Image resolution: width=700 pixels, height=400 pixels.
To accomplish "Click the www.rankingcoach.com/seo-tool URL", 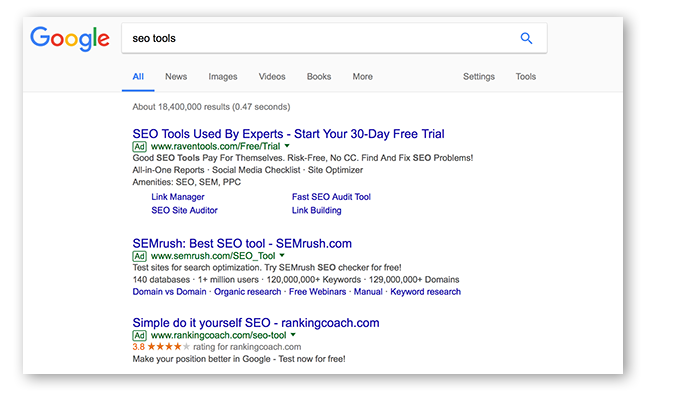I will [218, 335].
